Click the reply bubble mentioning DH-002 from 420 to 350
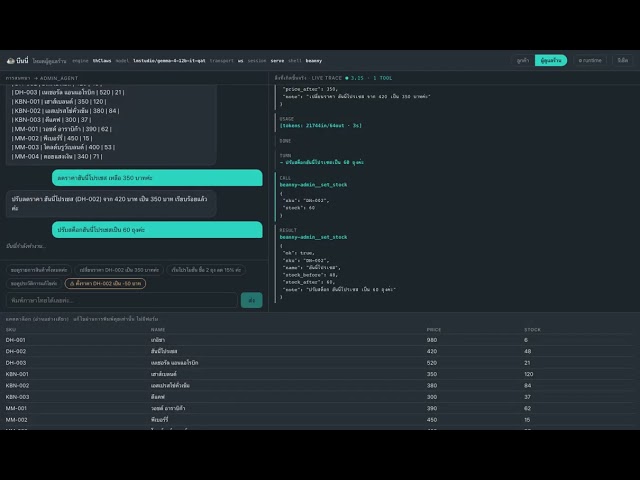The width and height of the screenshot is (640, 480). tap(111, 203)
